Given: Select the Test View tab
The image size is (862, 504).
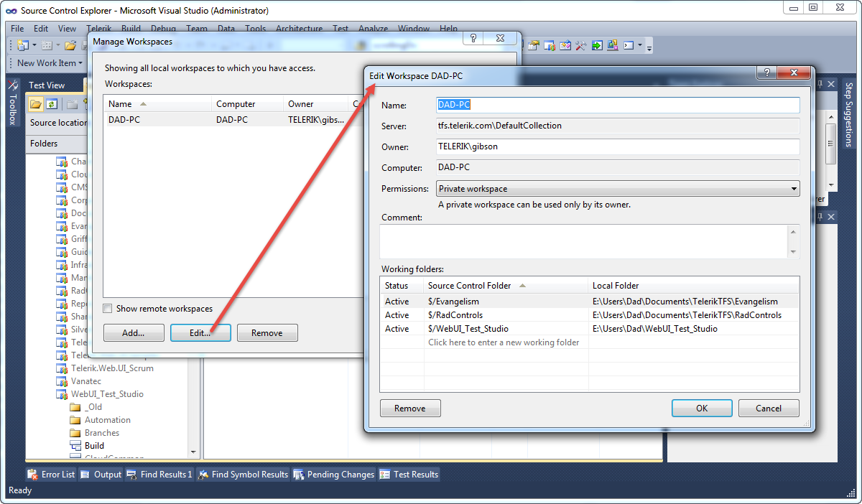Looking at the screenshot, I should [x=47, y=85].
